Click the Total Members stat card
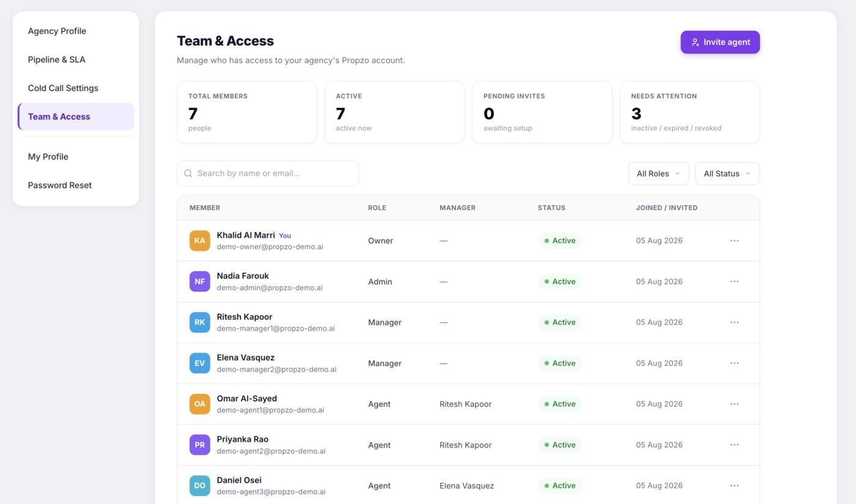Viewport: 856px width, 504px height. pos(247,112)
